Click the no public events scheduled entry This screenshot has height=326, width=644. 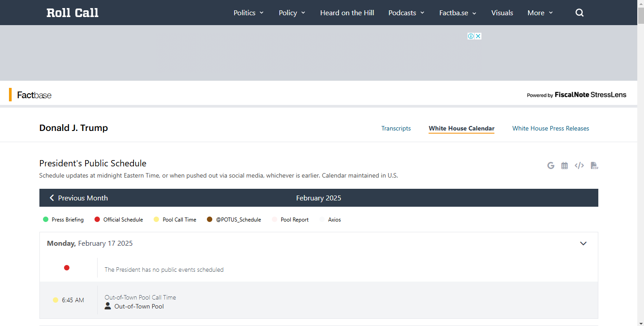(x=164, y=269)
